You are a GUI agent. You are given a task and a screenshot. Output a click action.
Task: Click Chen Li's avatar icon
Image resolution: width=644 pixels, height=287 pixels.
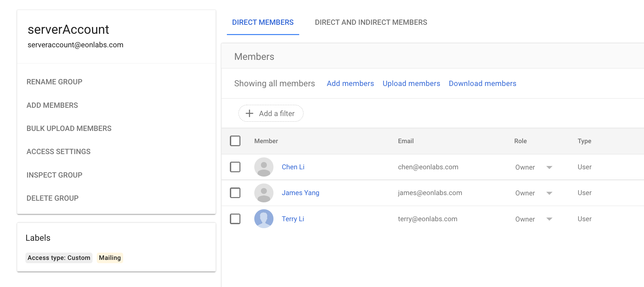tap(264, 167)
